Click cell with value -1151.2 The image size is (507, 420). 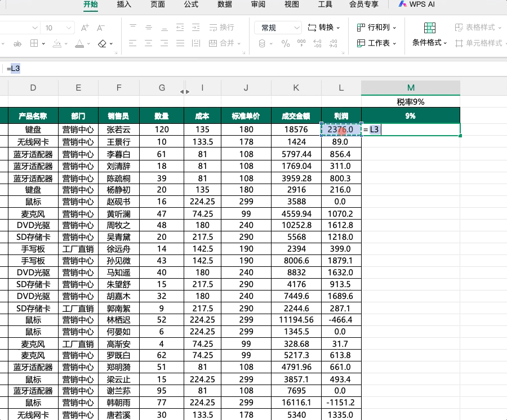point(341,403)
